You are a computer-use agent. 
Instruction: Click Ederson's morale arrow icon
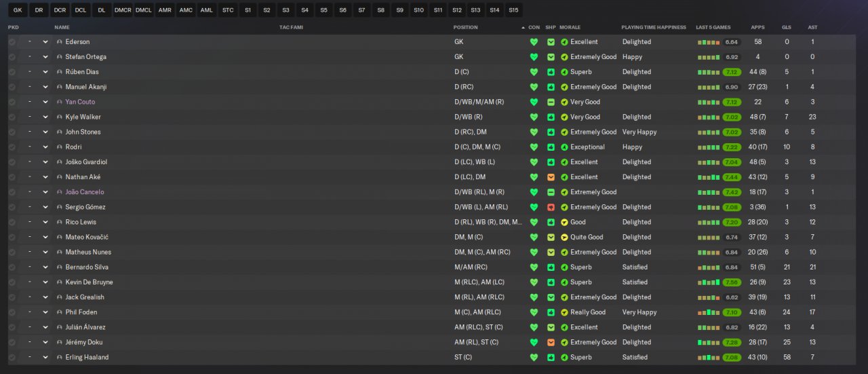(x=564, y=42)
